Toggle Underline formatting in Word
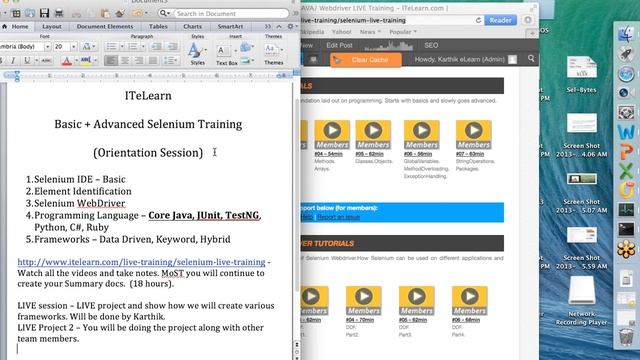640x360 pixels. click(x=27, y=60)
